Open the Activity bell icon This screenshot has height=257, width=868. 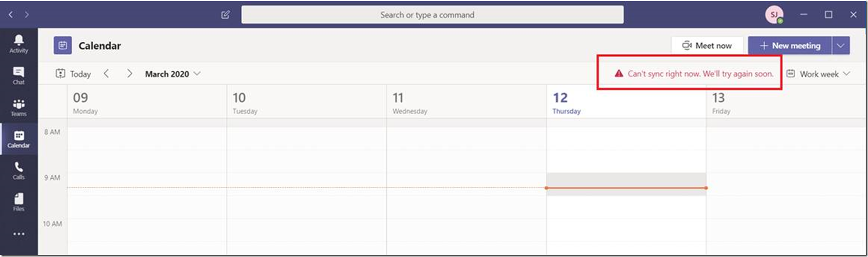click(x=18, y=43)
